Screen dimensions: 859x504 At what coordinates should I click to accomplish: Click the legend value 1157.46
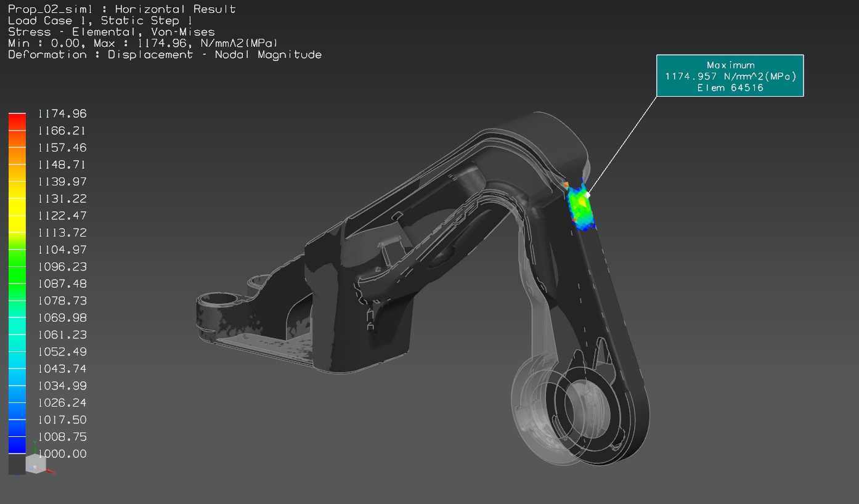point(62,147)
